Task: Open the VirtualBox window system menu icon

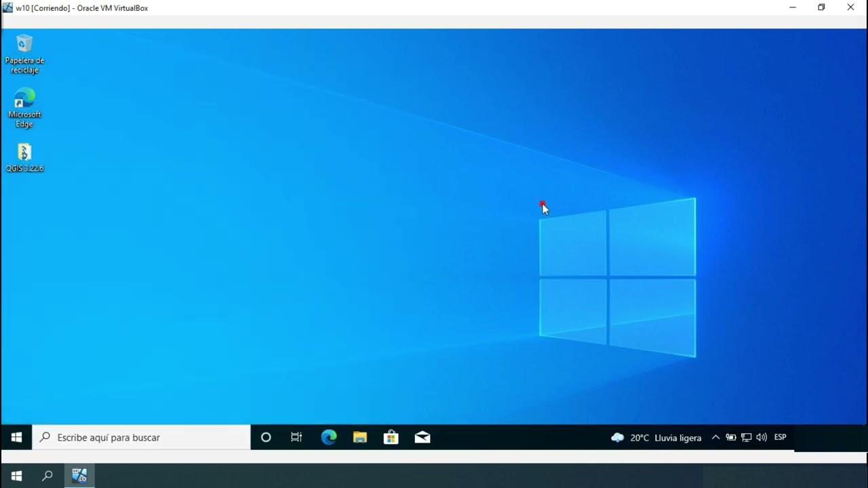Action: (7, 7)
